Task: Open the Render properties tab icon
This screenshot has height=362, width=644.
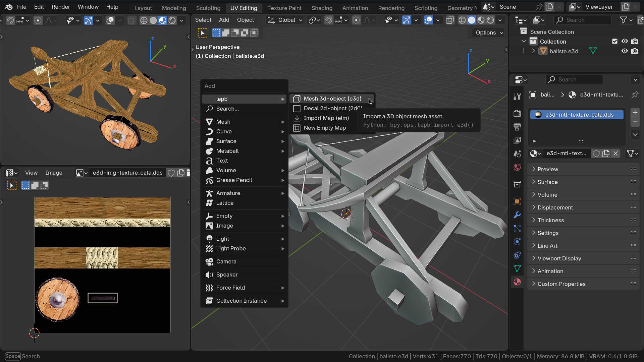Action: [517, 113]
